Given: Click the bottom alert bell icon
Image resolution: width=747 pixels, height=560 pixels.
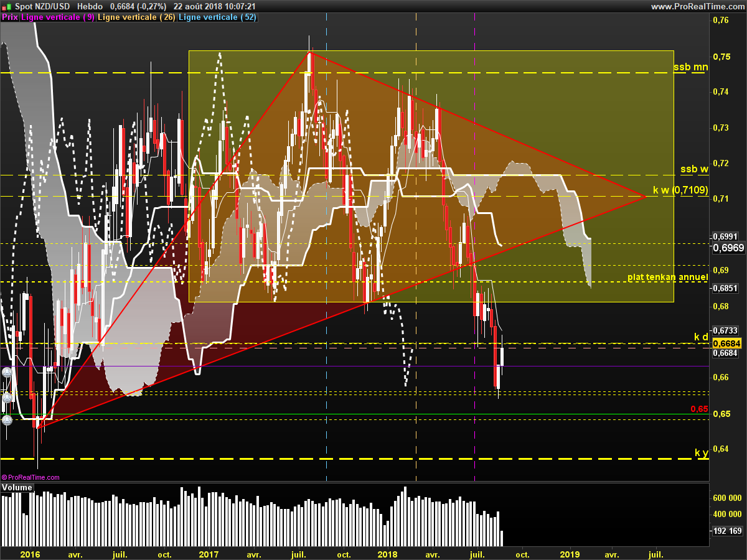Looking at the screenshot, I should coord(7,421).
